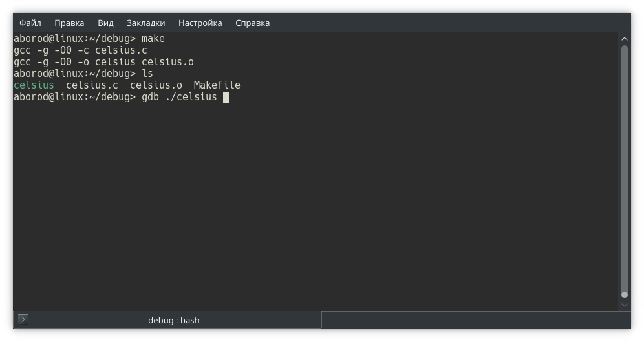The width and height of the screenshot is (644, 342).
Task: Click the celsius.c filename in ls output
Action: (x=92, y=85)
